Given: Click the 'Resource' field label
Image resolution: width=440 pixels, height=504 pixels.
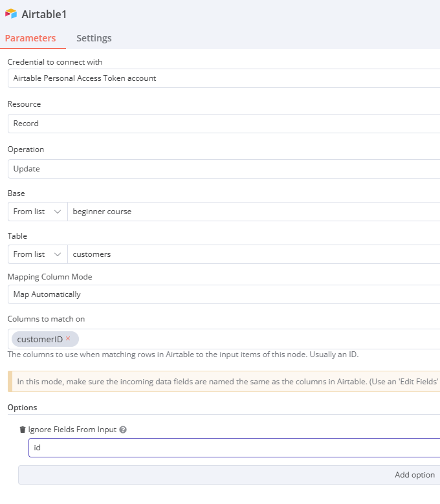Looking at the screenshot, I should (x=24, y=104).
